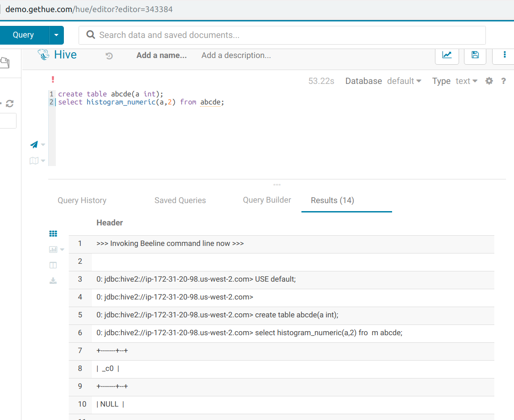514x420 pixels.
Task: Execute the query with the paper plane icon
Action: 34,145
